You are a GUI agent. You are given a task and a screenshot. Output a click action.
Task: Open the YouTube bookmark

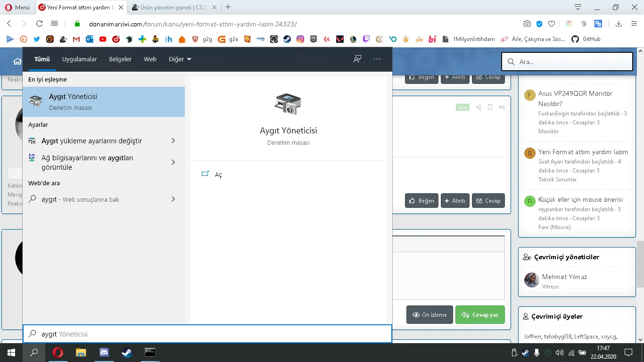tap(103, 39)
